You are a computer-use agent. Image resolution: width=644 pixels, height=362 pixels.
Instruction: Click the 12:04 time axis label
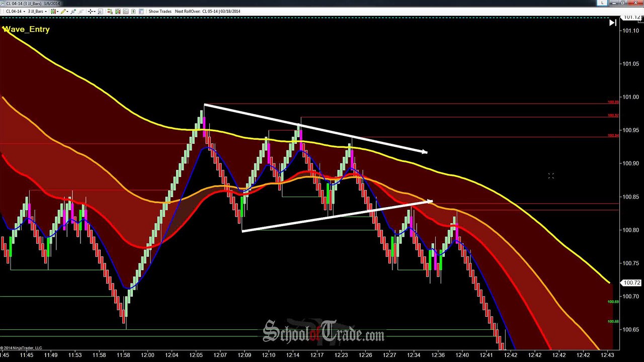(x=172, y=355)
